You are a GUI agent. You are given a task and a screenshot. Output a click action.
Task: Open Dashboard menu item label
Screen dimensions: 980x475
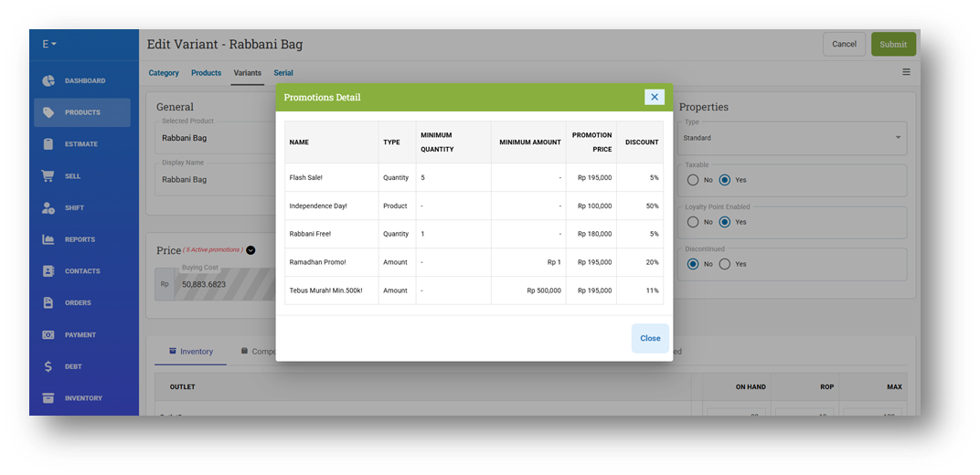click(85, 81)
